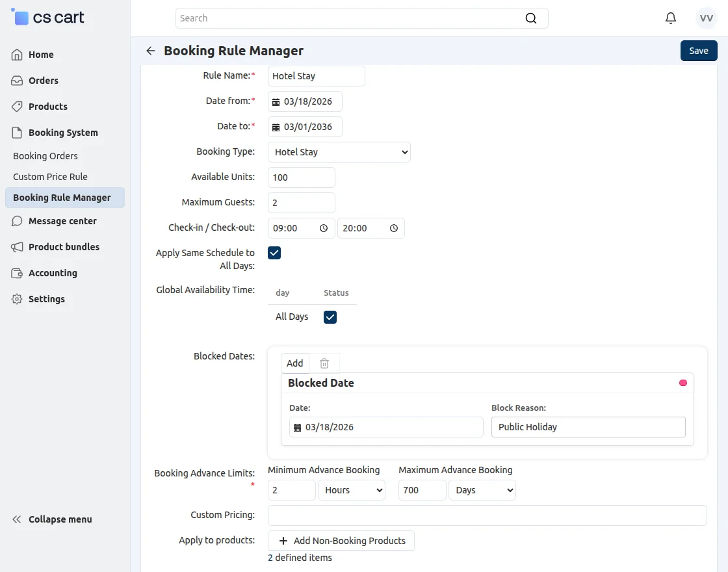728x572 pixels.
Task: Open the VV user avatar menu
Action: pos(707,18)
